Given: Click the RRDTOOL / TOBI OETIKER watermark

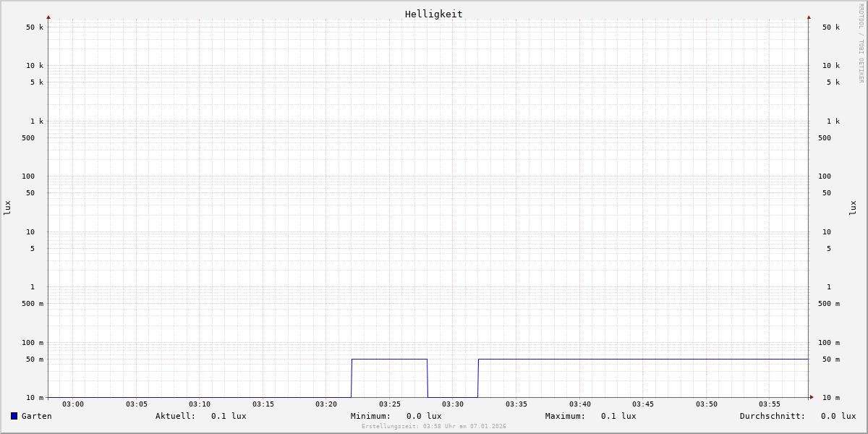Looking at the screenshot, I should (861, 43).
